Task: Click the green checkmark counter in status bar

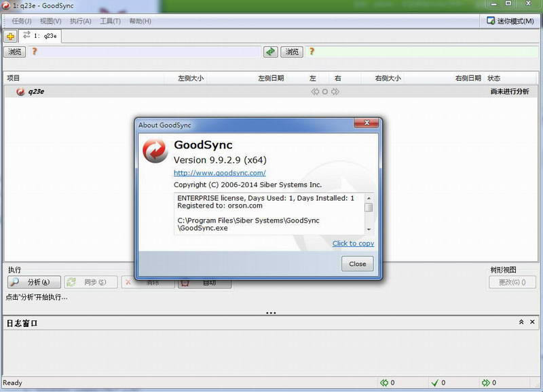Action: 434,383
